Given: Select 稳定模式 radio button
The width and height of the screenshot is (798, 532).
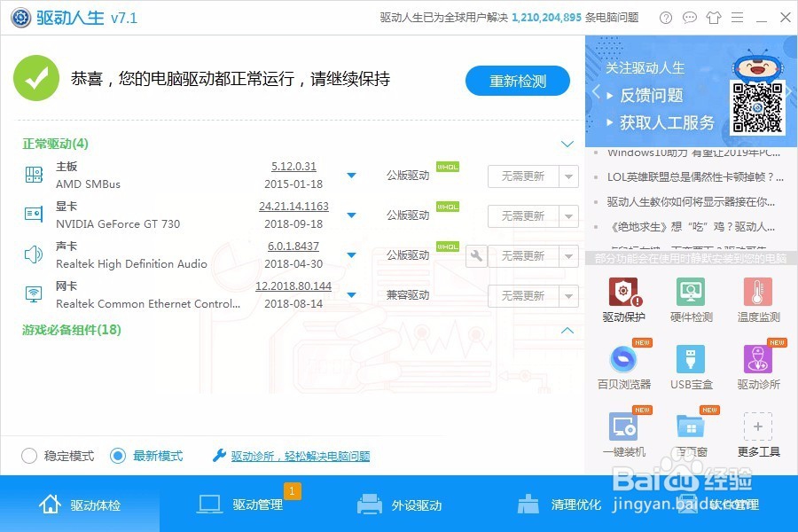Looking at the screenshot, I should tap(29, 456).
